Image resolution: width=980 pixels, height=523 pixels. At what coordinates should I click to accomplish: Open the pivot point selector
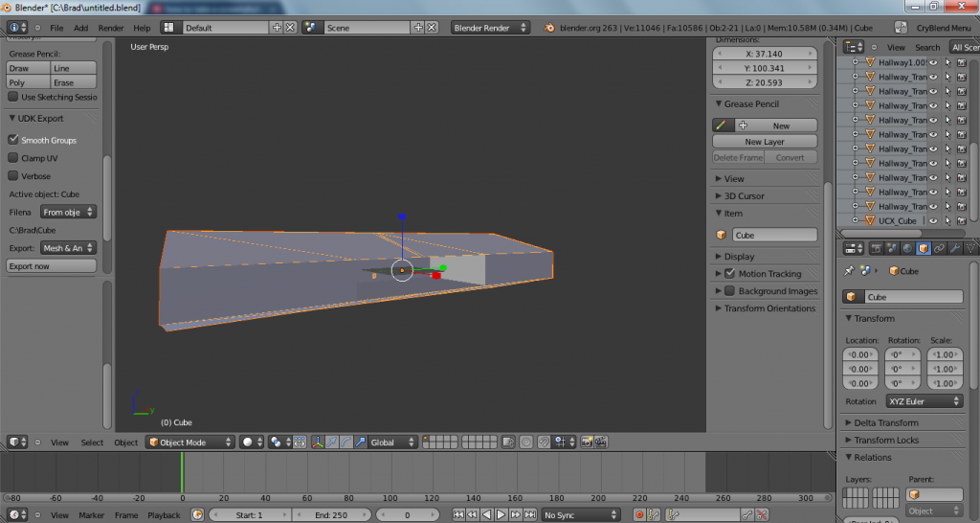278,443
